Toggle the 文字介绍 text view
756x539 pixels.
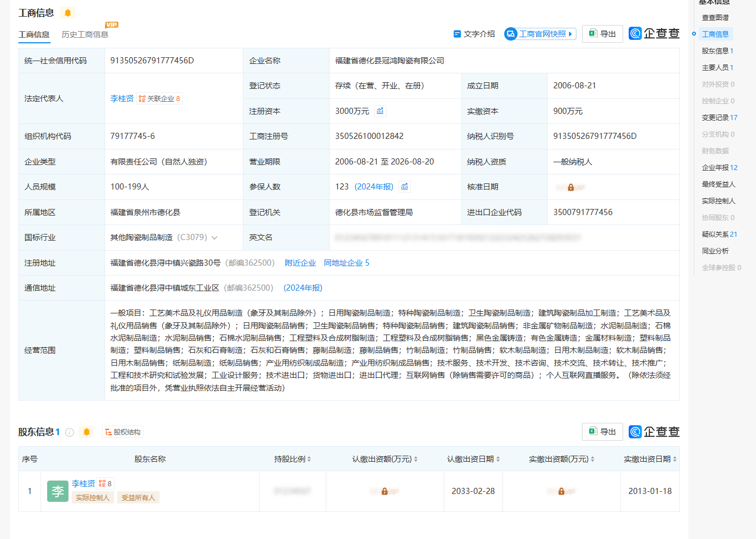click(x=474, y=34)
